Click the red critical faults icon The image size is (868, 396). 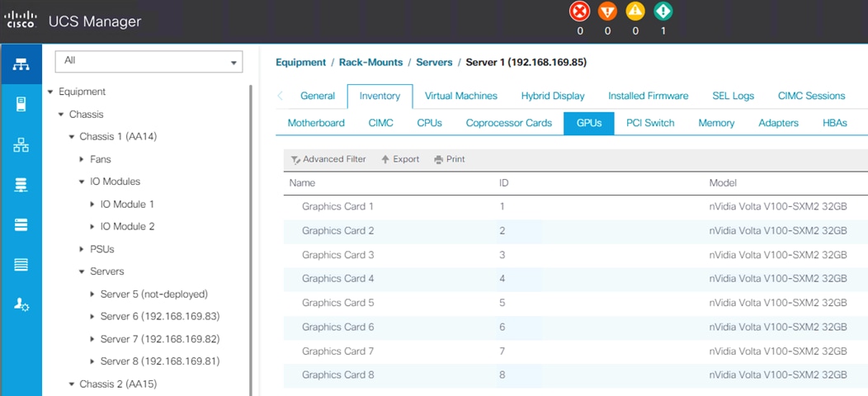click(579, 12)
